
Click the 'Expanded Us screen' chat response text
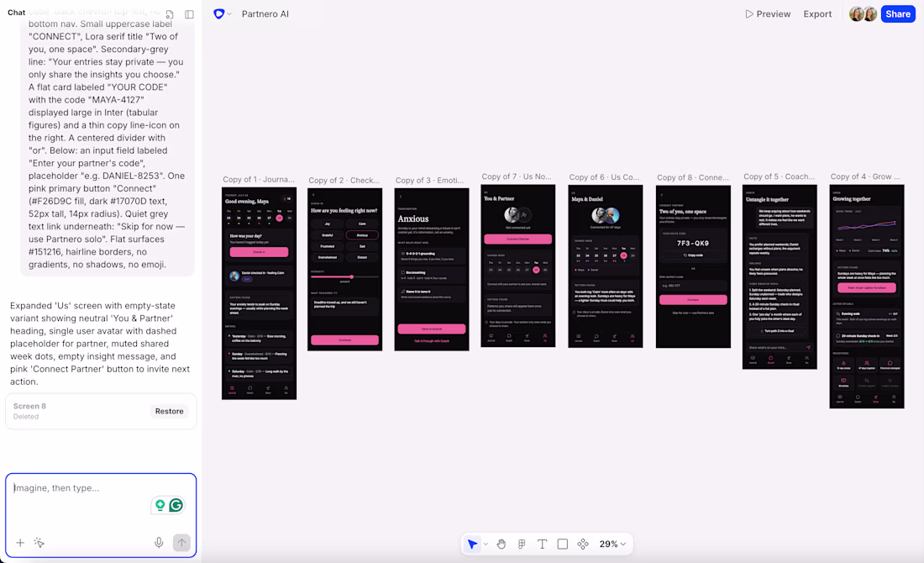100,344
